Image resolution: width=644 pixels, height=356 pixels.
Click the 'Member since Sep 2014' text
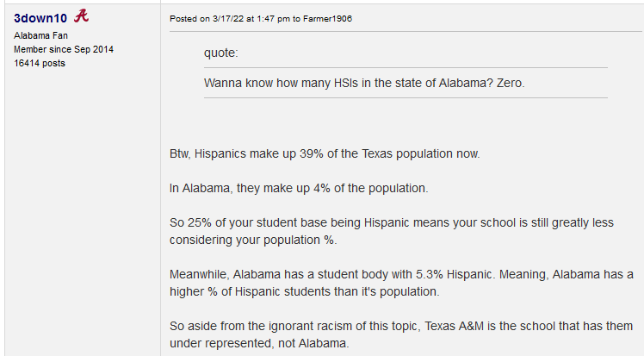pyautogui.click(x=63, y=49)
